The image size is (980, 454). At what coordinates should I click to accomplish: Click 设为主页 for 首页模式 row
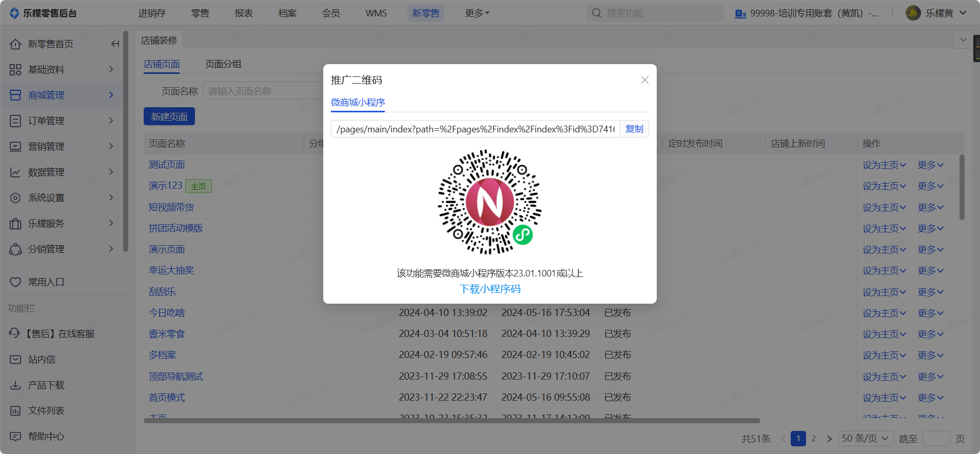pyautogui.click(x=885, y=398)
